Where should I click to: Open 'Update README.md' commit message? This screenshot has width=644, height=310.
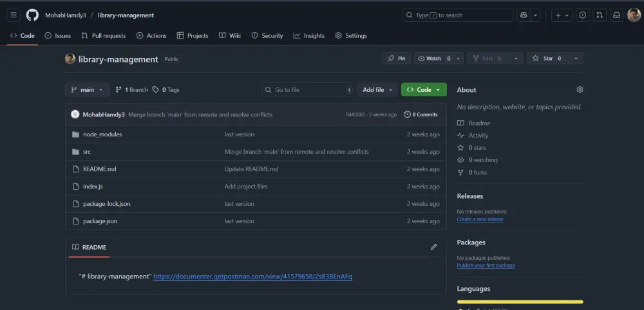pos(251,169)
